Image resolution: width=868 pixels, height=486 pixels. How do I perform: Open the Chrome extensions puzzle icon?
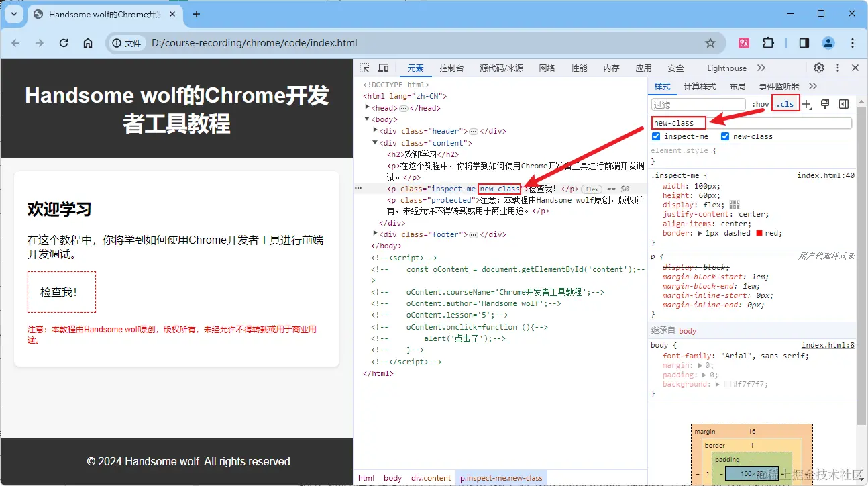click(x=768, y=43)
